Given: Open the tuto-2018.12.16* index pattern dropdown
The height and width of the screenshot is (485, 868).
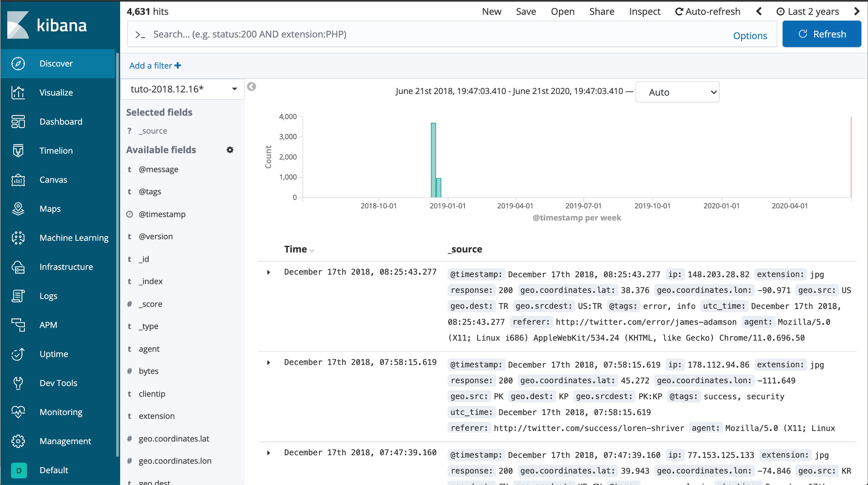Looking at the screenshot, I should click(183, 89).
